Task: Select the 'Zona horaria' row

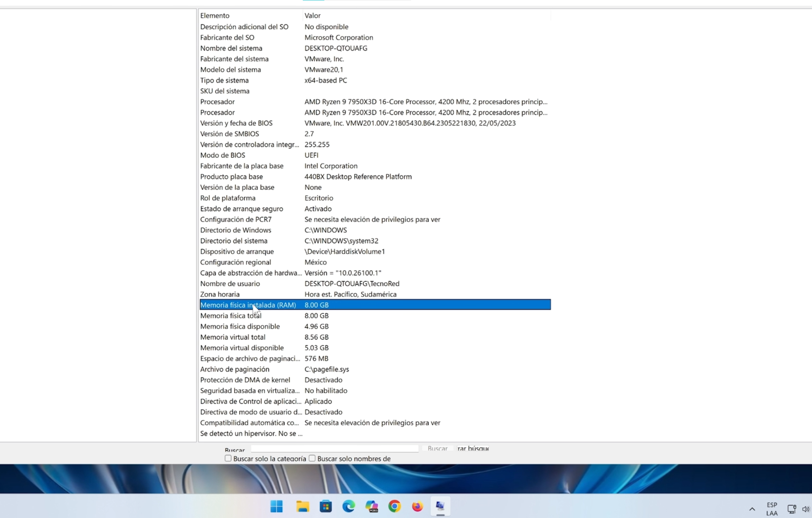Action: pyautogui.click(x=375, y=294)
